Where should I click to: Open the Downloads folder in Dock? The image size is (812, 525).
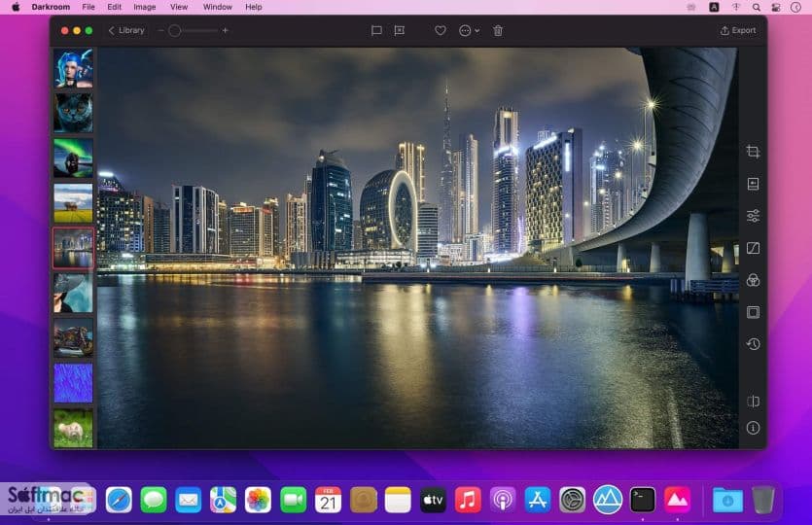tap(727, 500)
